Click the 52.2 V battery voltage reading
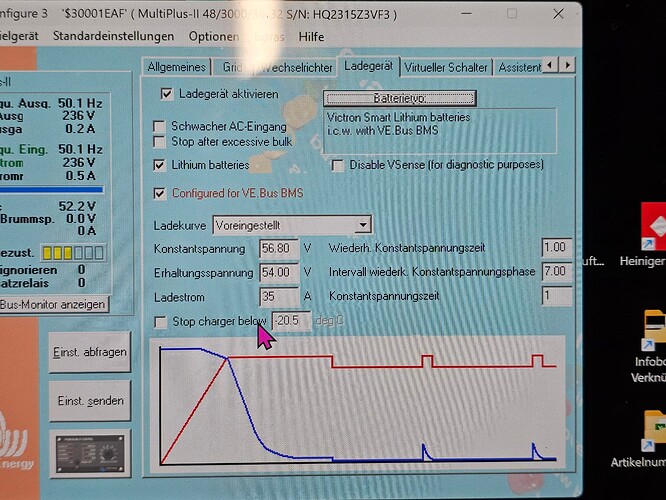Image resolution: width=666 pixels, height=500 pixels. pos(77,206)
